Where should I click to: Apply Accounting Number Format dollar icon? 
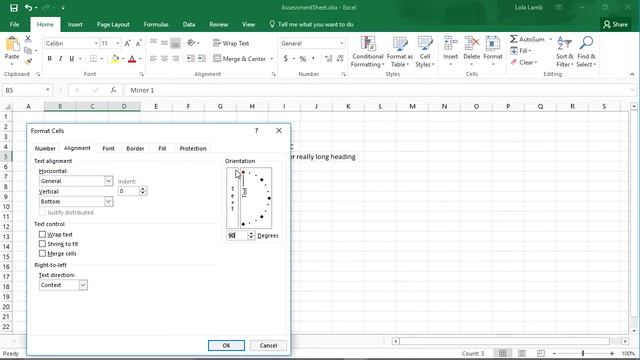coord(286,59)
